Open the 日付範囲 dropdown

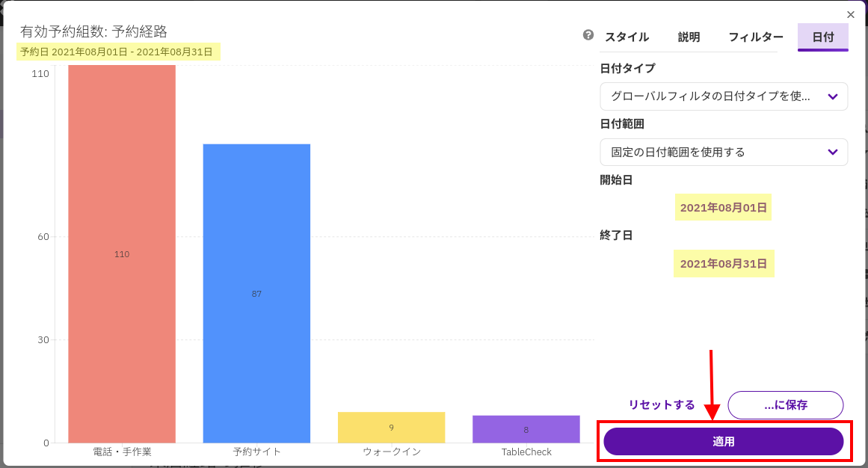[723, 152]
